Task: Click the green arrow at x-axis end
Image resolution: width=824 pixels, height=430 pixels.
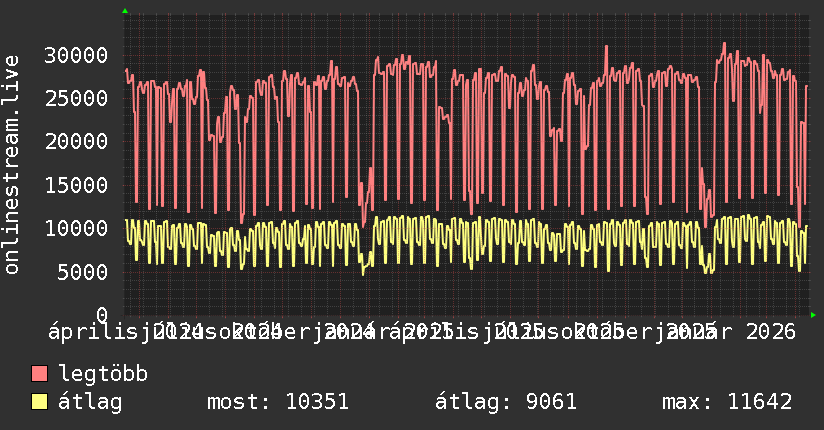Action: click(813, 315)
